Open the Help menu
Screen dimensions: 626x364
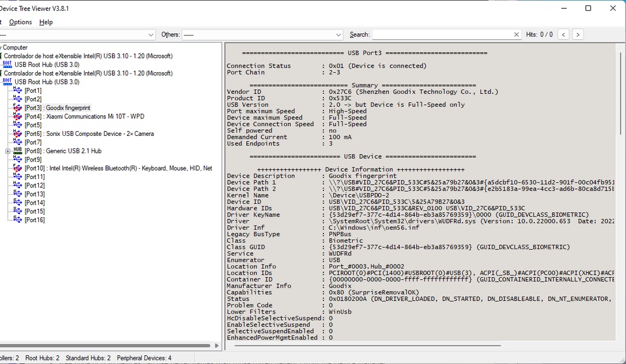(x=46, y=22)
